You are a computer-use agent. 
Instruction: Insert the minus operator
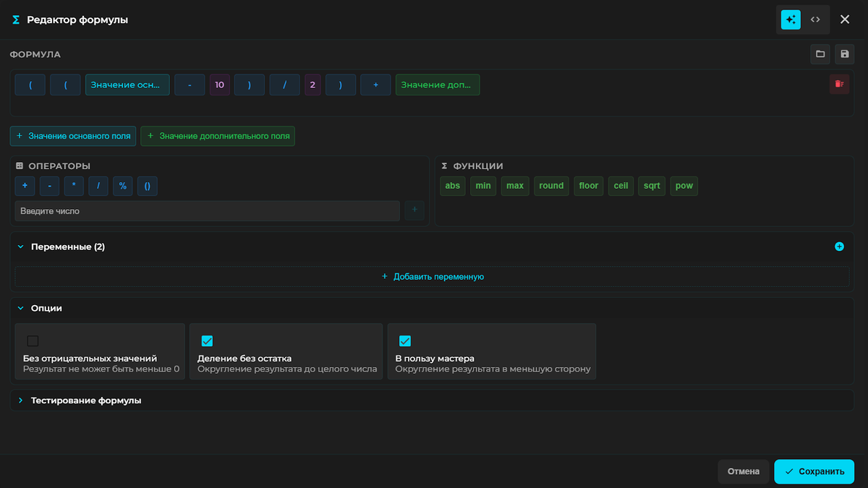(x=49, y=186)
